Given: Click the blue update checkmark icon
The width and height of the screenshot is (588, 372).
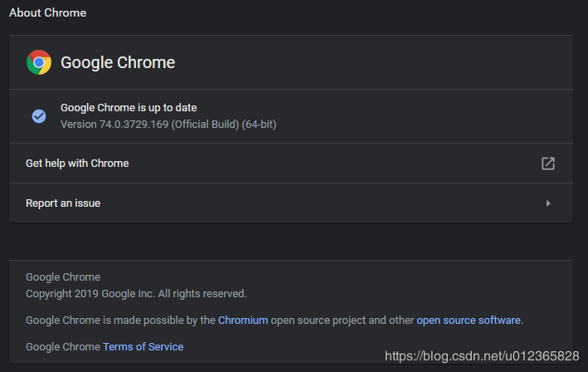Looking at the screenshot, I should [39, 116].
